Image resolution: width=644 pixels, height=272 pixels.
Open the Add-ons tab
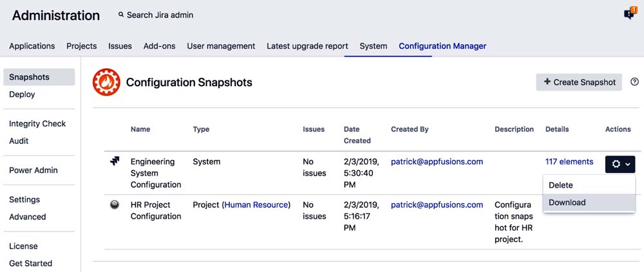tap(159, 46)
